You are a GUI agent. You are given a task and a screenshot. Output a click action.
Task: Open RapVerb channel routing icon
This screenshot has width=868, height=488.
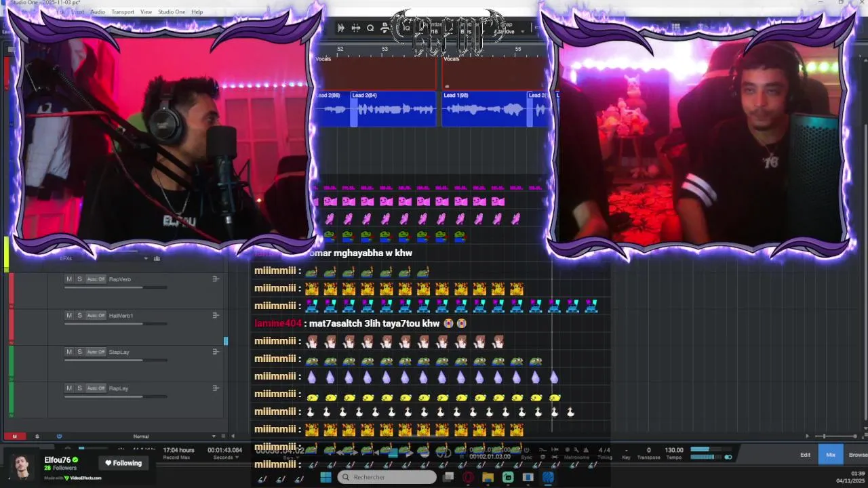pyautogui.click(x=216, y=279)
